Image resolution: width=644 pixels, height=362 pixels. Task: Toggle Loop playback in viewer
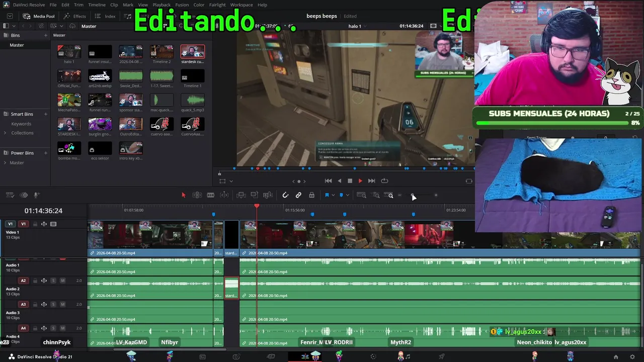click(384, 181)
